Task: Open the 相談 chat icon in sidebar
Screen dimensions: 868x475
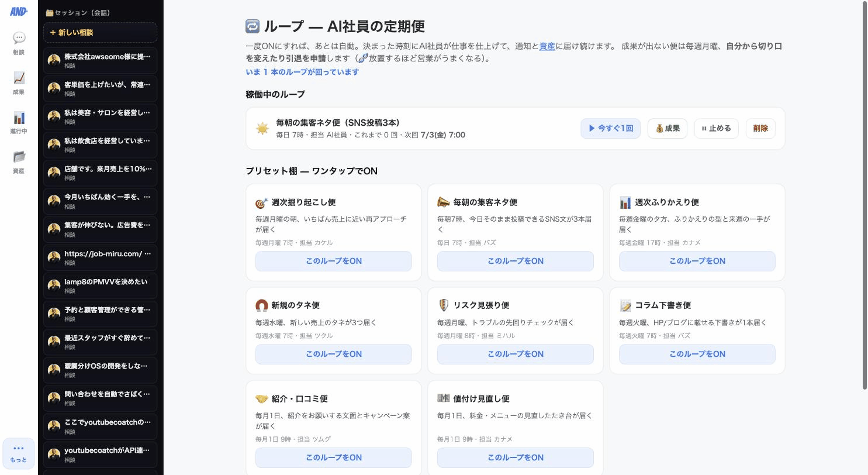Action: (x=19, y=39)
